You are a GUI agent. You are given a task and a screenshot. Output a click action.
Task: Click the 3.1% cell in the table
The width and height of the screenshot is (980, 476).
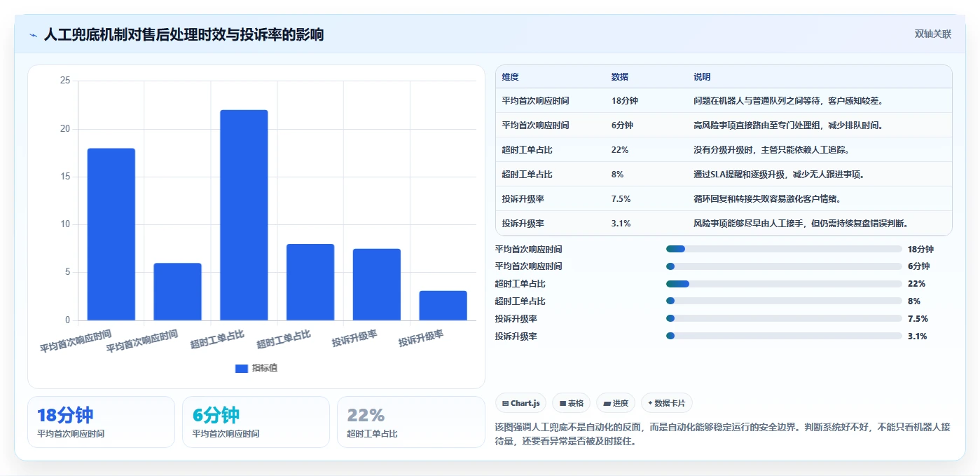(x=621, y=224)
